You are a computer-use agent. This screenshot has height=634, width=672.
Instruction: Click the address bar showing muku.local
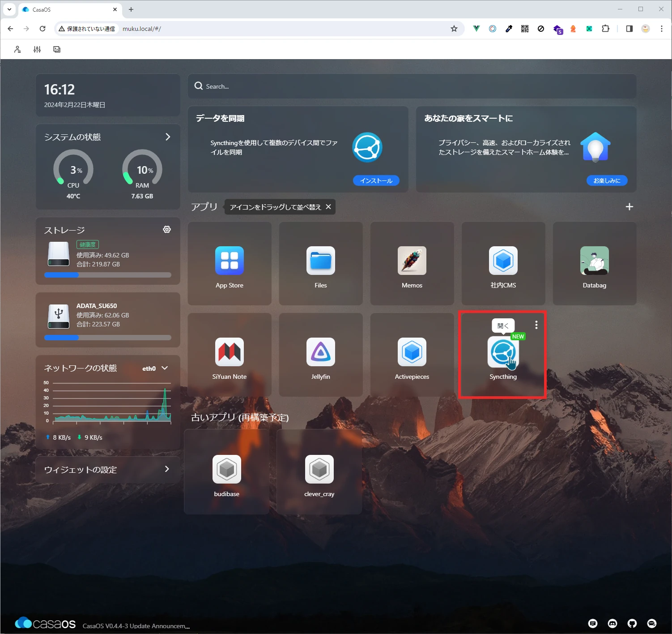pyautogui.click(x=259, y=29)
